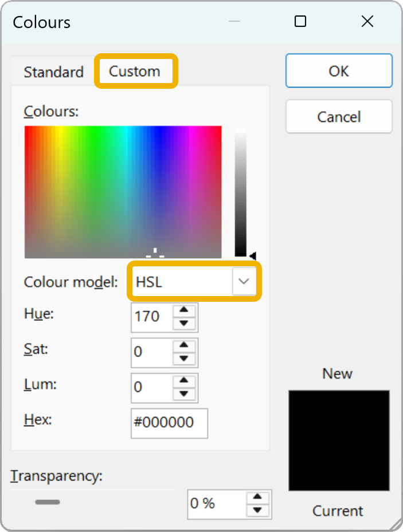Decrease Transparency with the down arrow

tap(258, 510)
